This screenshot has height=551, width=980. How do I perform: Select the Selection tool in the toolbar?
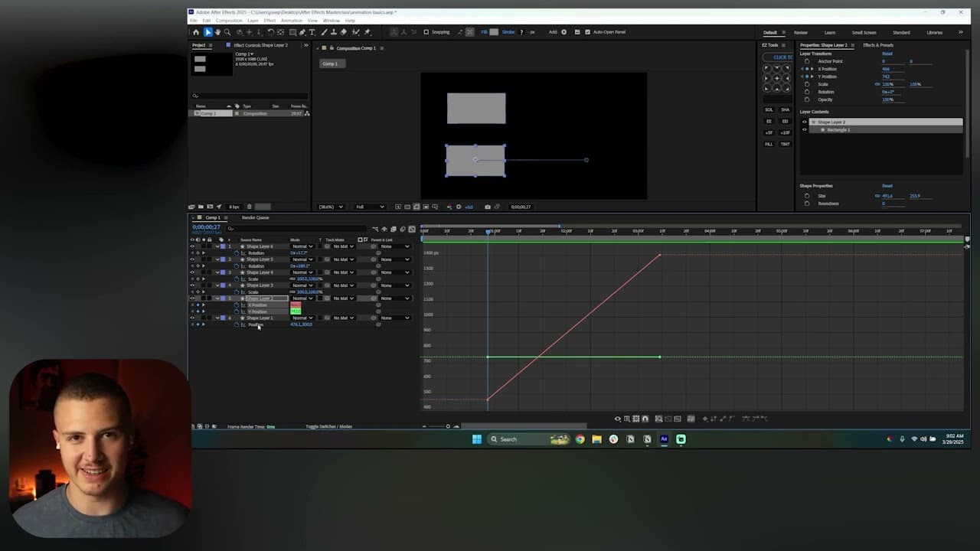(x=208, y=32)
